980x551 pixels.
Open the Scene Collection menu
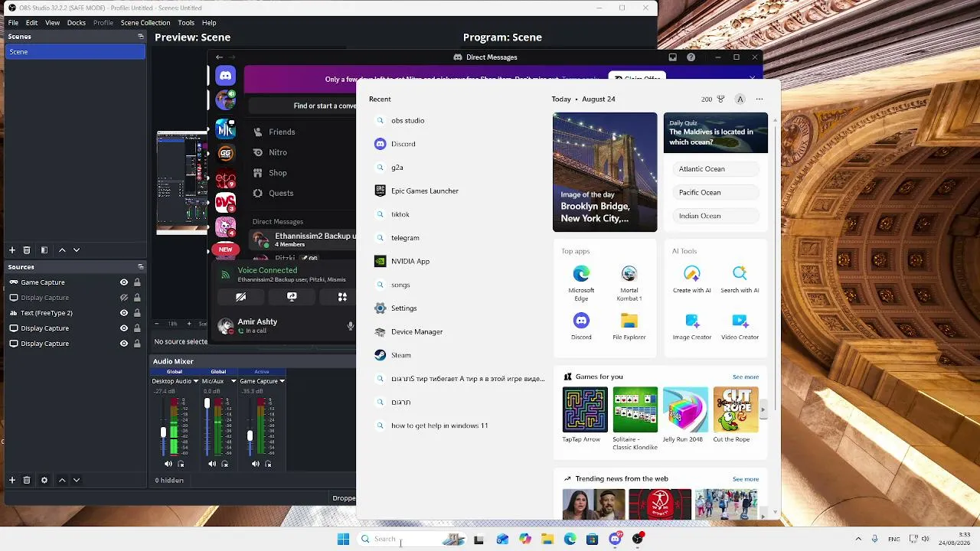(x=145, y=23)
